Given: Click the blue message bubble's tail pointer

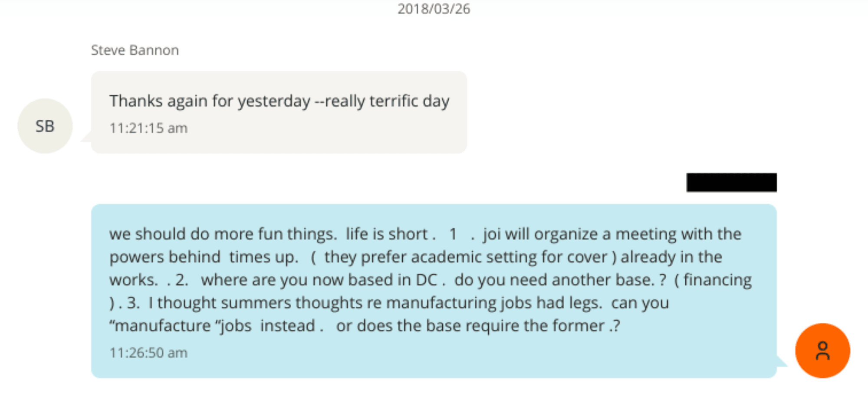Looking at the screenshot, I should click(781, 362).
